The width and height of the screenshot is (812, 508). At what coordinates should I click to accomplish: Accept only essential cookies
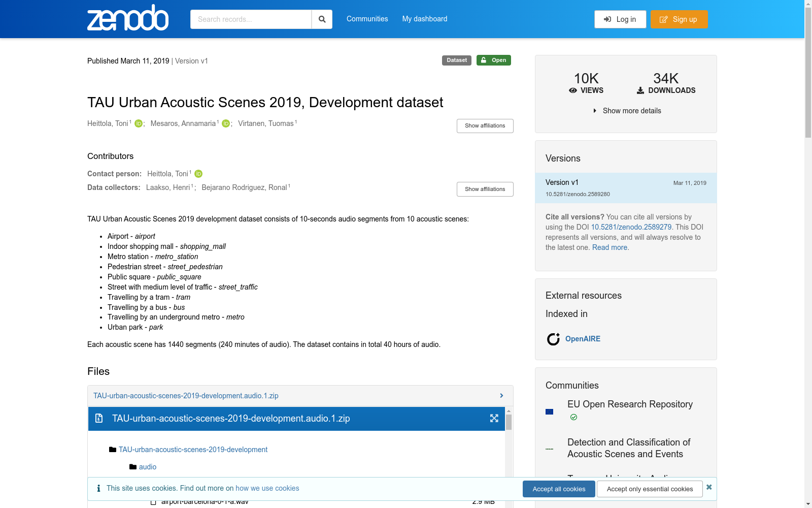click(x=650, y=489)
